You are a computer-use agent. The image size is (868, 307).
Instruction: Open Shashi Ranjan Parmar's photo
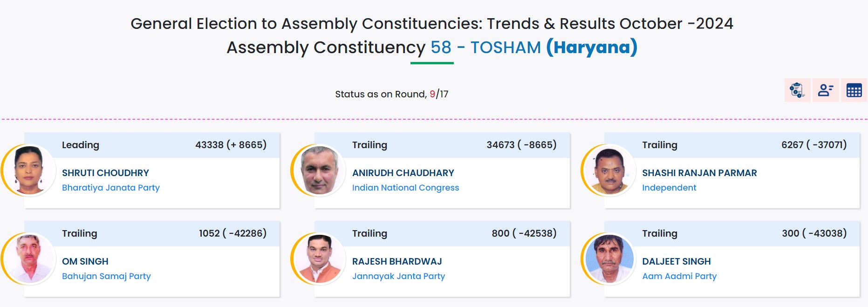[x=609, y=171]
